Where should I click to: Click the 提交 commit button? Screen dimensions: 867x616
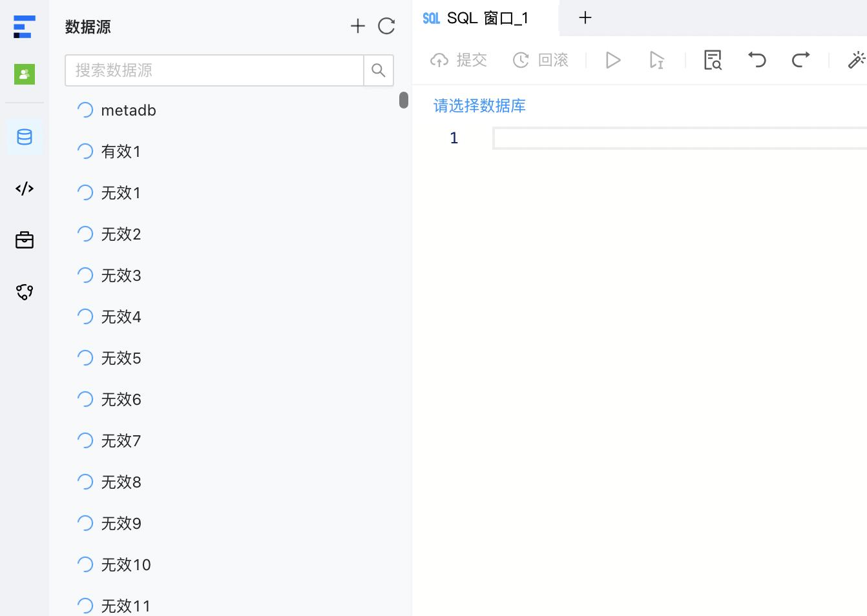coord(458,59)
